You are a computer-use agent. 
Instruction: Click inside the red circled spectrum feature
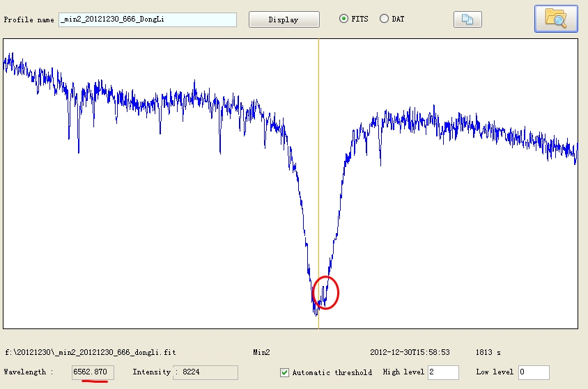(325, 292)
